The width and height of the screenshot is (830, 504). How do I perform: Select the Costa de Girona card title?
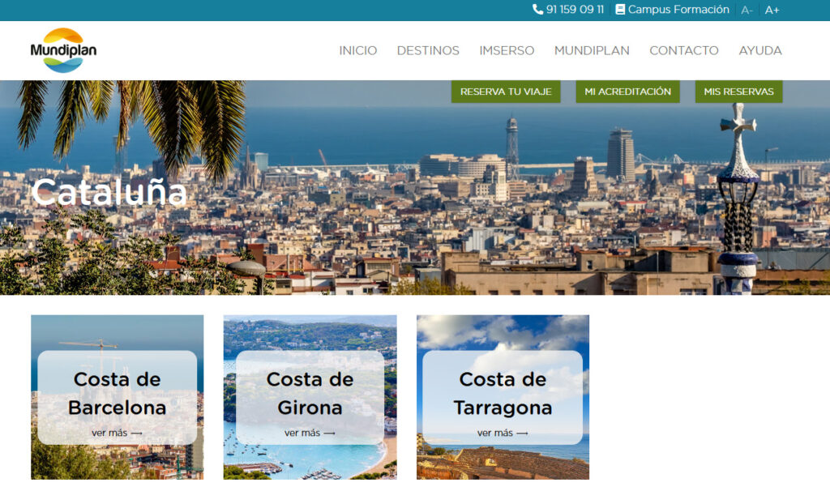point(310,393)
